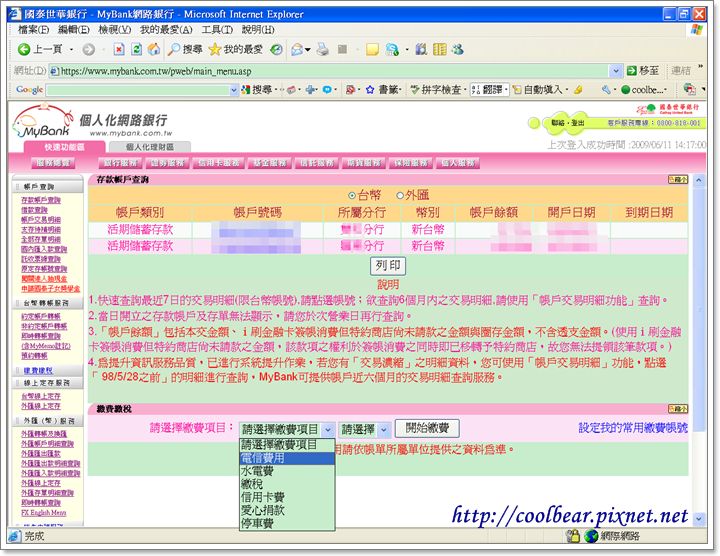Click the IE Forward arrow button
The height and width of the screenshot is (556, 720).
tap(89, 49)
